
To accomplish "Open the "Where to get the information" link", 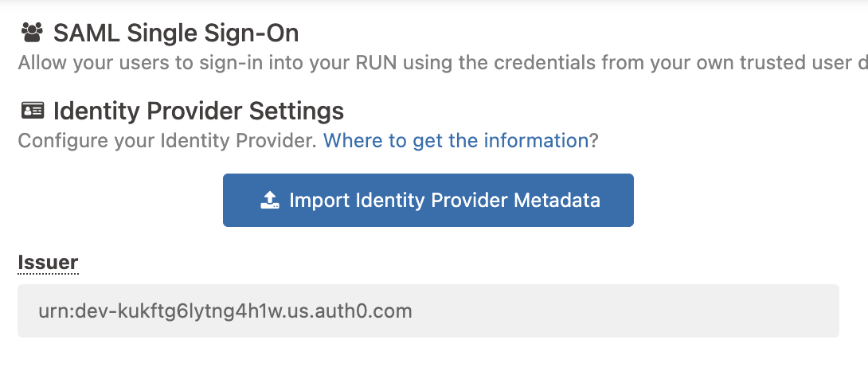I will (455, 141).
